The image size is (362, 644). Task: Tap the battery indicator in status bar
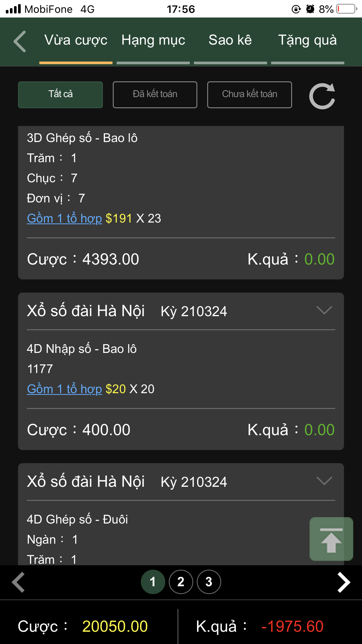(x=346, y=9)
